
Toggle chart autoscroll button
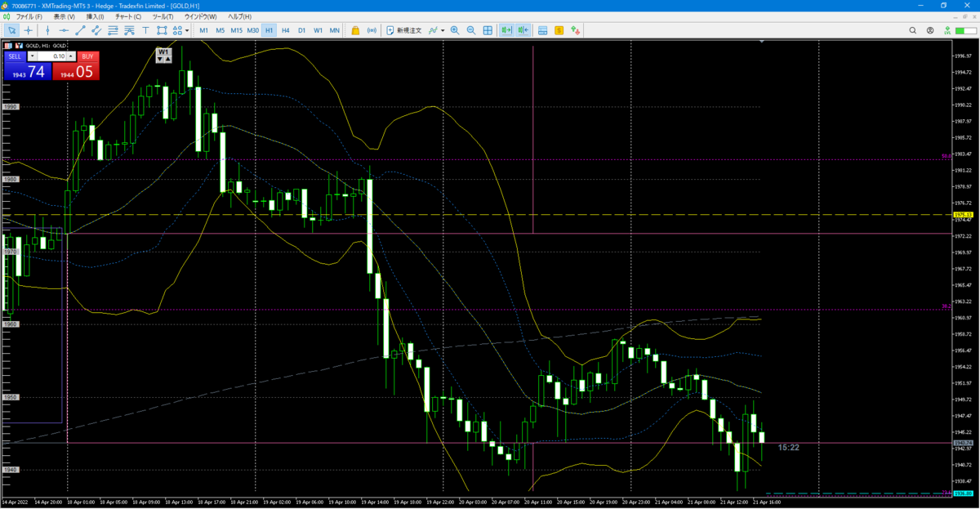click(x=506, y=30)
